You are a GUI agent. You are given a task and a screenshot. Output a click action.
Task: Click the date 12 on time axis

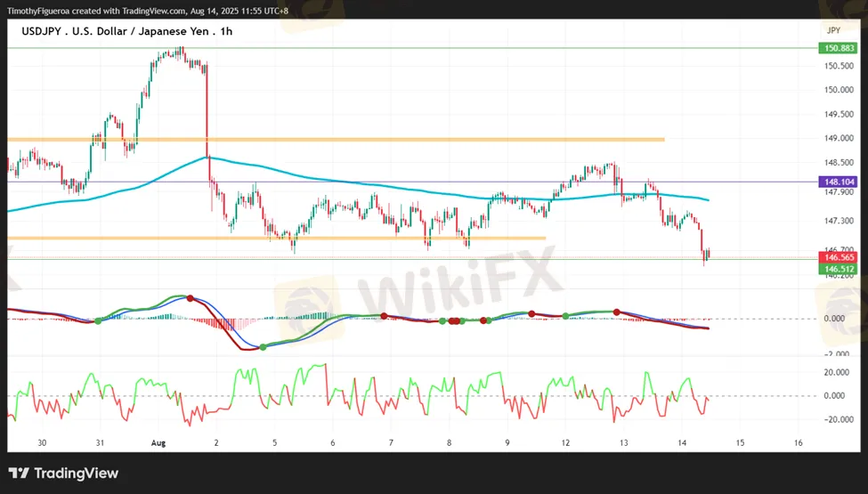point(565,442)
